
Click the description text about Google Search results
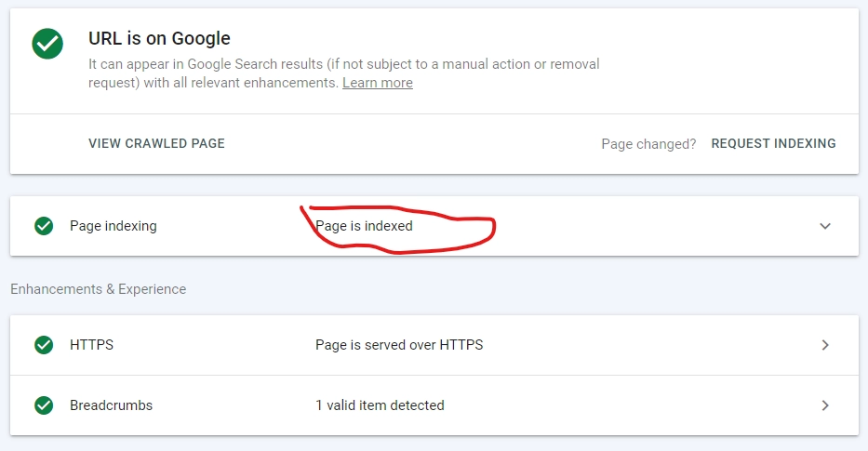coord(344,73)
